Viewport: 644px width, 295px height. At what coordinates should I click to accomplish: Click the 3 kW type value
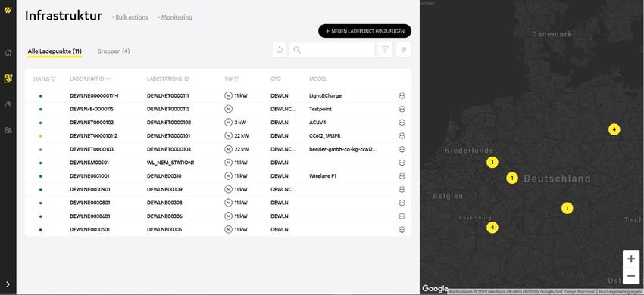pyautogui.click(x=240, y=123)
